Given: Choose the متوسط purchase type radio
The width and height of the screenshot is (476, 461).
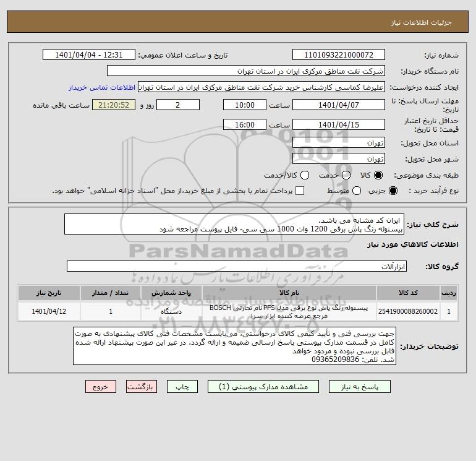Looking at the screenshot, I should [x=357, y=191].
